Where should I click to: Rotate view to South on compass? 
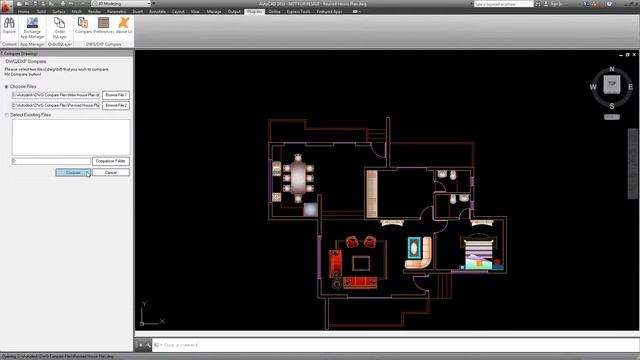[x=612, y=106]
